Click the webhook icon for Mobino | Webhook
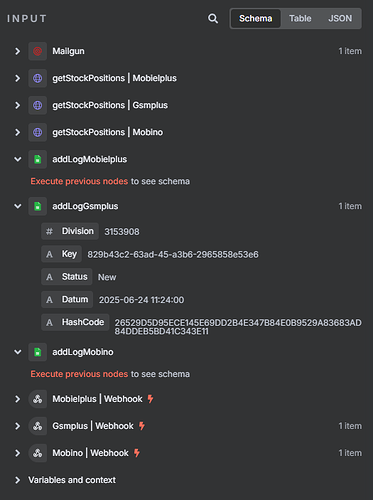Image resolution: width=373 pixels, height=500 pixels. point(38,453)
